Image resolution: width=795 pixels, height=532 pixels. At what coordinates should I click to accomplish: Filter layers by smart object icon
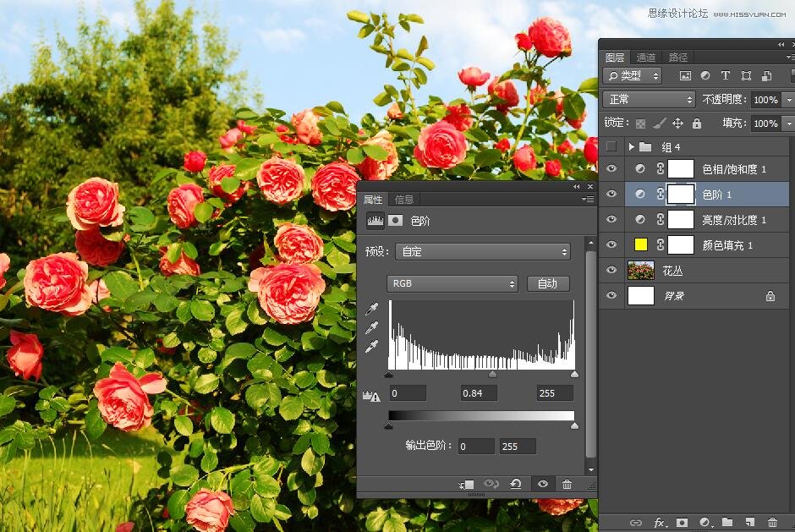(766, 75)
